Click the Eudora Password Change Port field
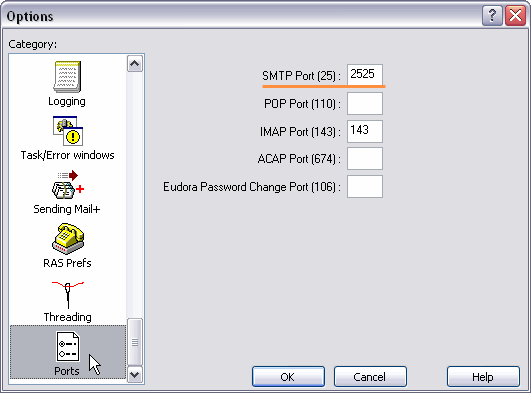The width and height of the screenshot is (531, 393). tap(365, 186)
